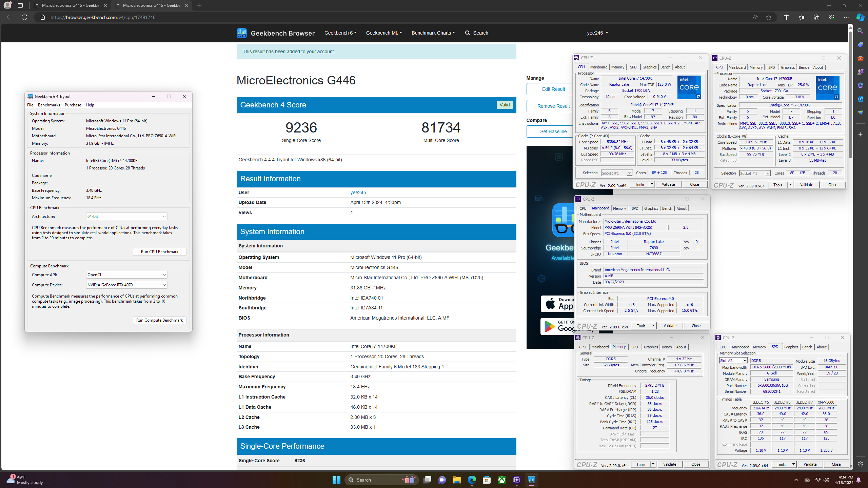
Task: Click Close in the CPU-Z SPD window
Action: [836, 464]
